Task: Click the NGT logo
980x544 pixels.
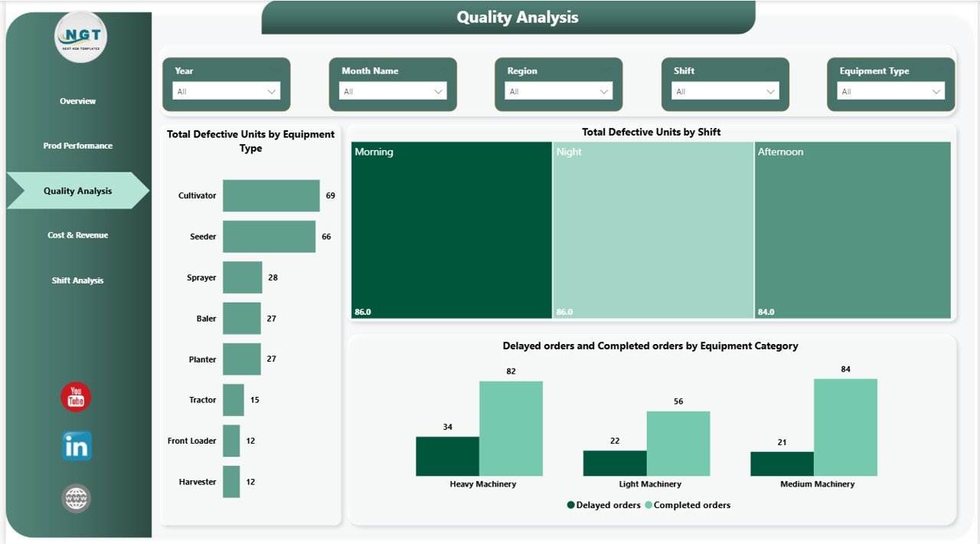Action: (80, 35)
